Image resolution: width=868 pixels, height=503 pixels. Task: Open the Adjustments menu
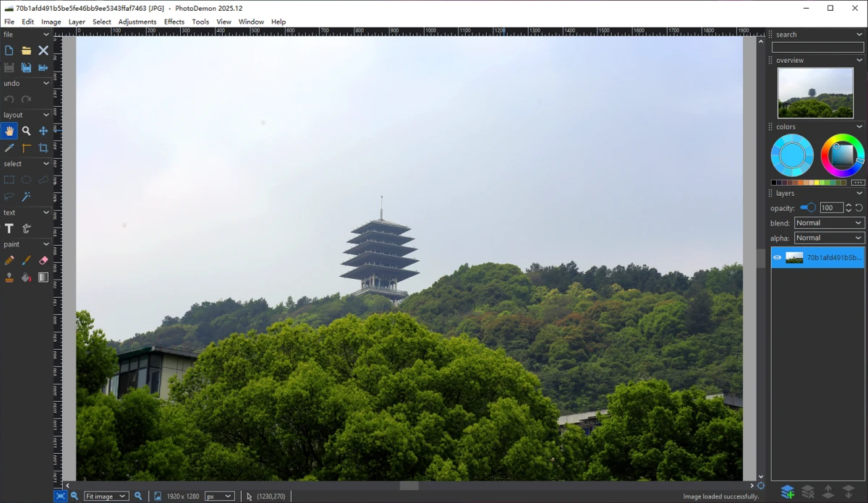(137, 22)
